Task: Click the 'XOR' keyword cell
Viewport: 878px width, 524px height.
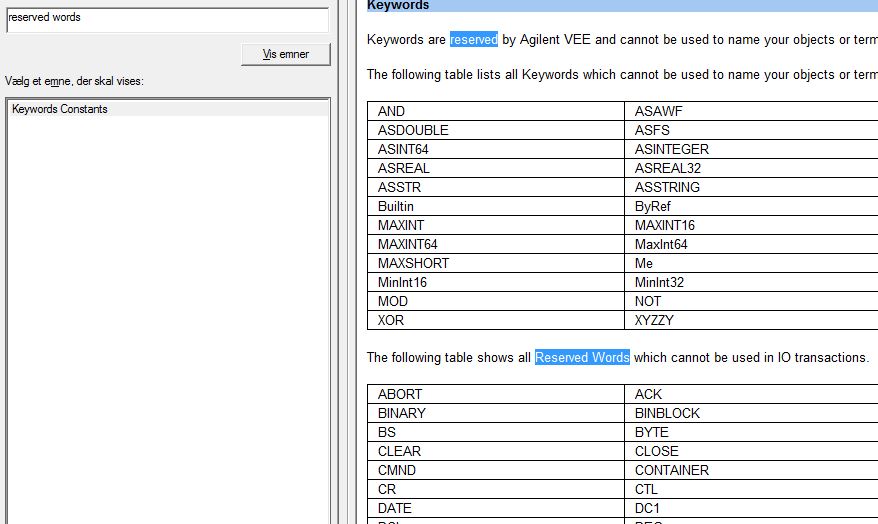Action: point(393,321)
